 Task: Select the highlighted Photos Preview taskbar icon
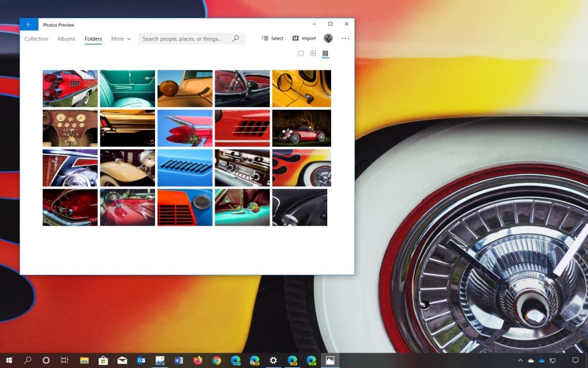coord(330,360)
